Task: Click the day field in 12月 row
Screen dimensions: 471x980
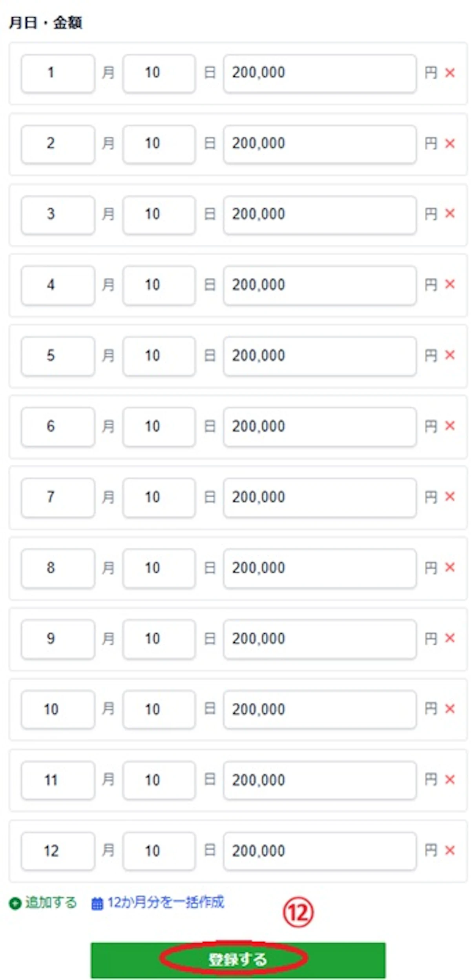Action: [x=159, y=851]
